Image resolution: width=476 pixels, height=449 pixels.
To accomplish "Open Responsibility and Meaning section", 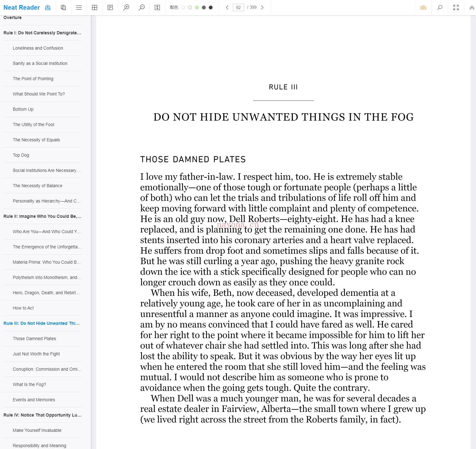I will pyautogui.click(x=39, y=446).
